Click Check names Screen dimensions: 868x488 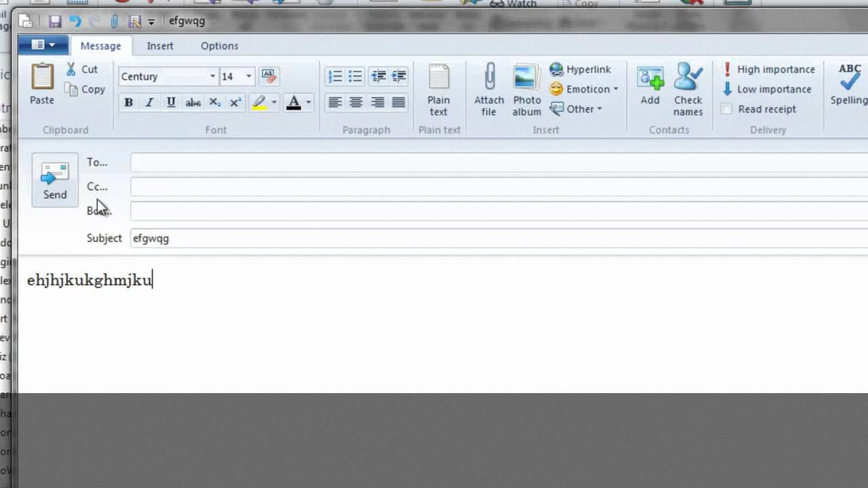[x=688, y=89]
